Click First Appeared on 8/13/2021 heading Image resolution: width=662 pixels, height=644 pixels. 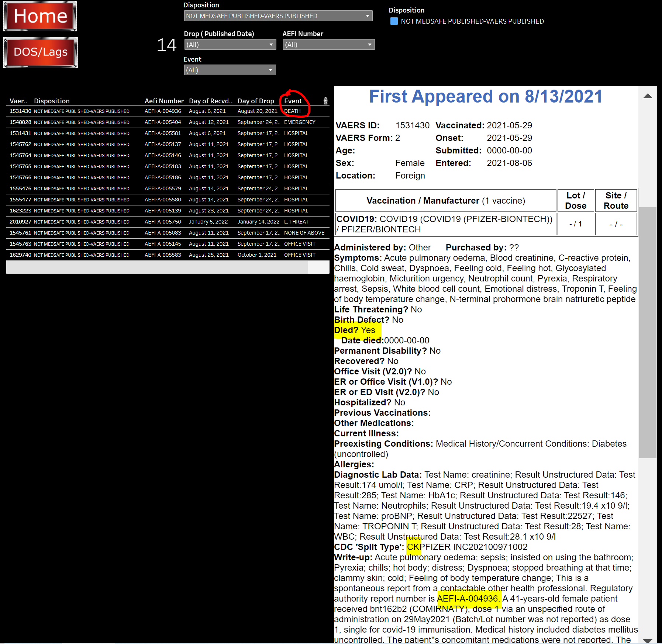pyautogui.click(x=486, y=97)
